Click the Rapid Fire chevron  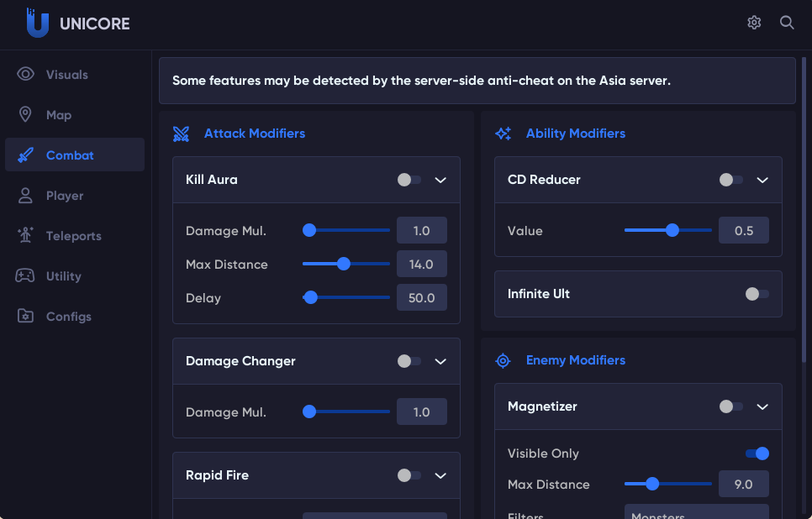[440, 476]
